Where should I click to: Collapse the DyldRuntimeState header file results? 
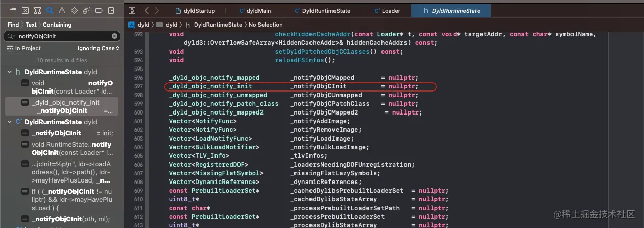pos(9,72)
